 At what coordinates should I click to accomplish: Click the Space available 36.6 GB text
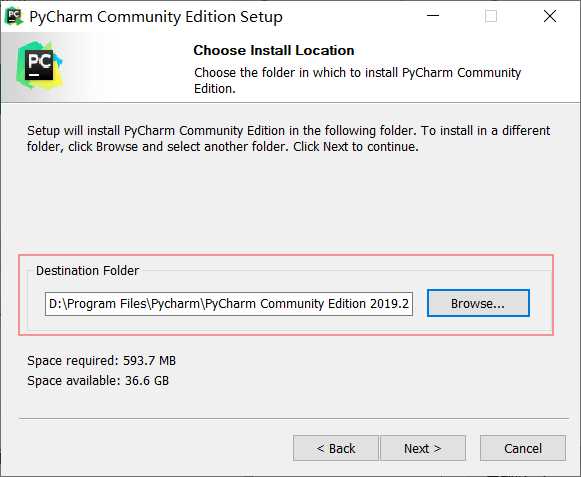tap(98, 381)
